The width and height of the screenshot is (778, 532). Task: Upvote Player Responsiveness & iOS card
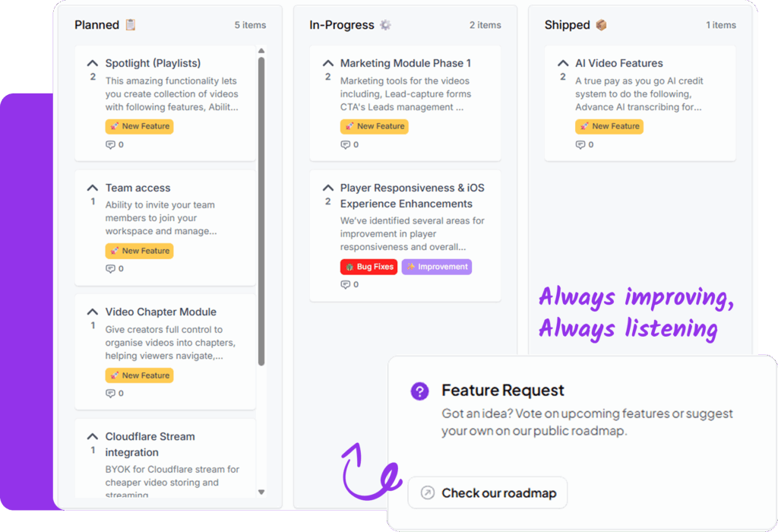click(327, 188)
